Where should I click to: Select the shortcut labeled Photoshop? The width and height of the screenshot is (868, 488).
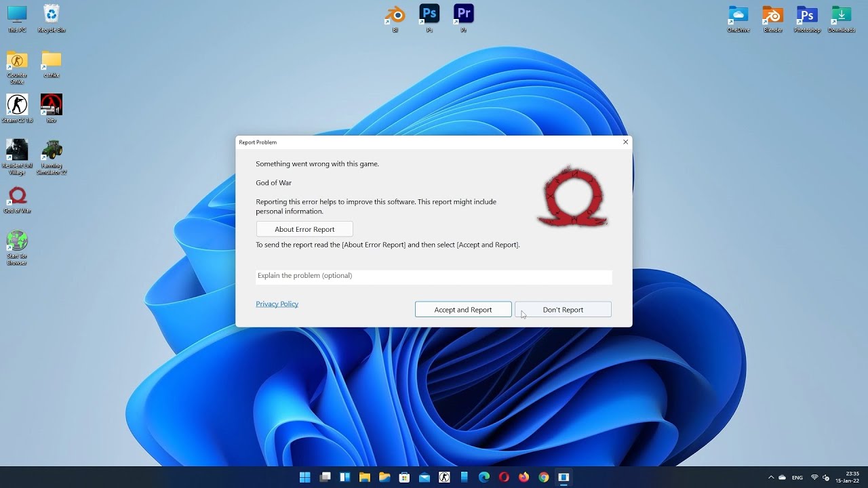pos(807,18)
